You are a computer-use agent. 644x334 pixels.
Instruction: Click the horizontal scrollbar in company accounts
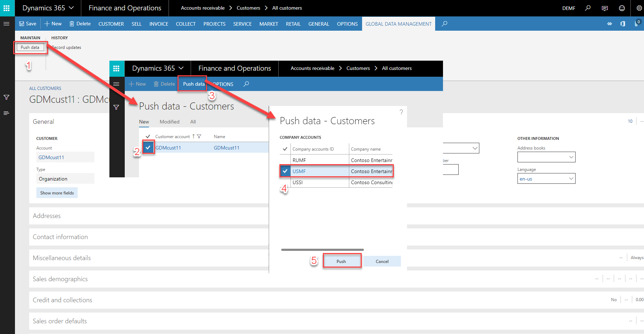tap(322, 250)
